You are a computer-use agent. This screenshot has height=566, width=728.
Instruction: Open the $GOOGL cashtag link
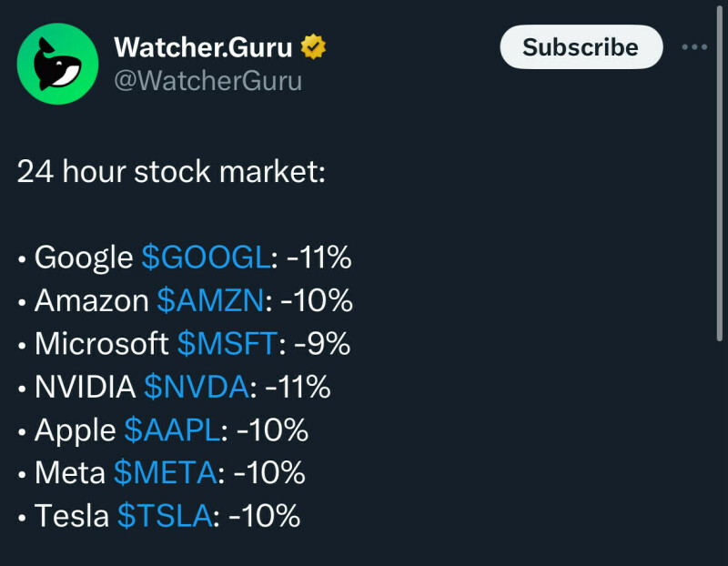click(x=206, y=258)
